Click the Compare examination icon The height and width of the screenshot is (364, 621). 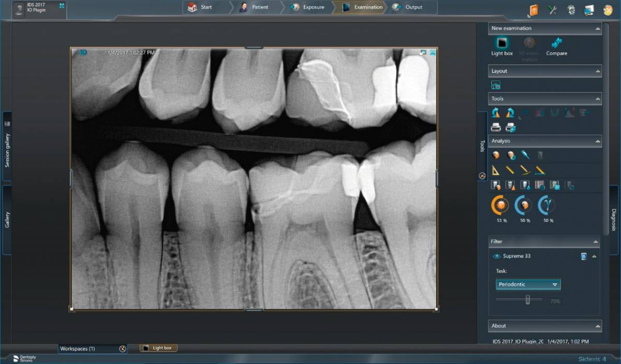[556, 44]
